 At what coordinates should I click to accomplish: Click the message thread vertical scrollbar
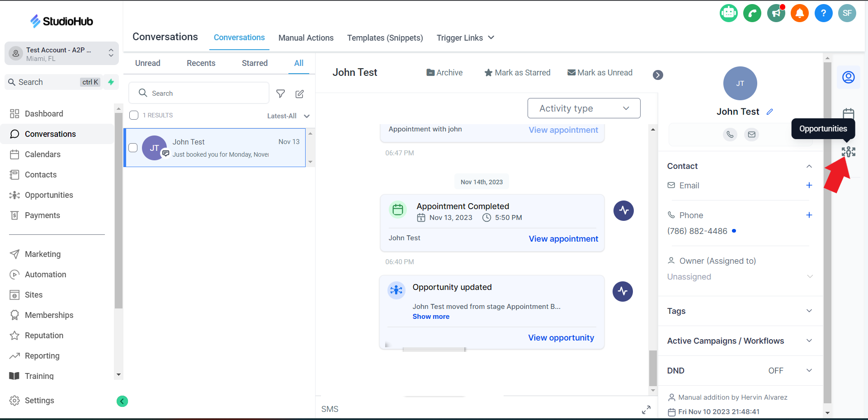[653, 368]
